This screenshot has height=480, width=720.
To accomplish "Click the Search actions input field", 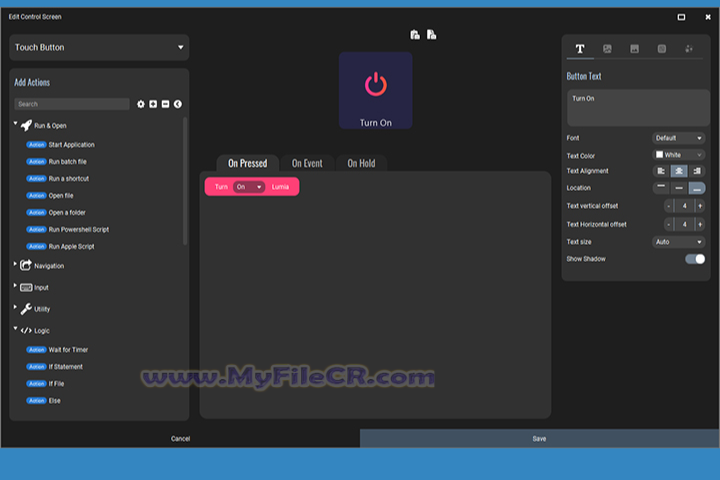I will (72, 104).
